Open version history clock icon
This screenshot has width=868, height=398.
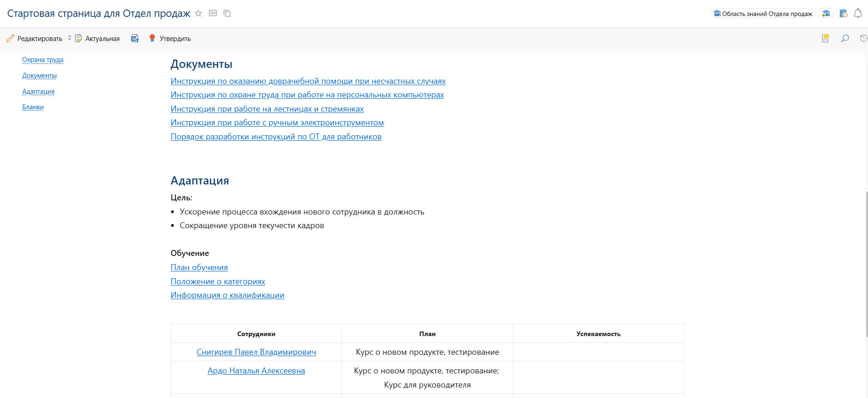(863, 39)
